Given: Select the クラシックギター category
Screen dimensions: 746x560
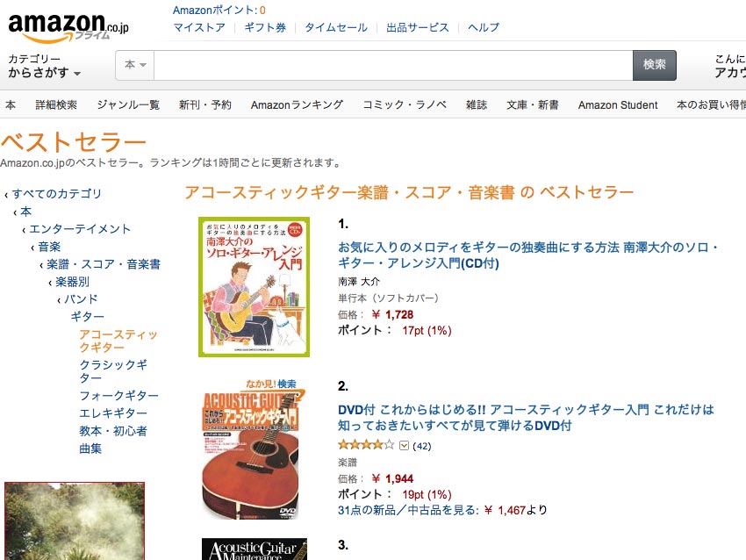Looking at the screenshot, I should point(113,371).
